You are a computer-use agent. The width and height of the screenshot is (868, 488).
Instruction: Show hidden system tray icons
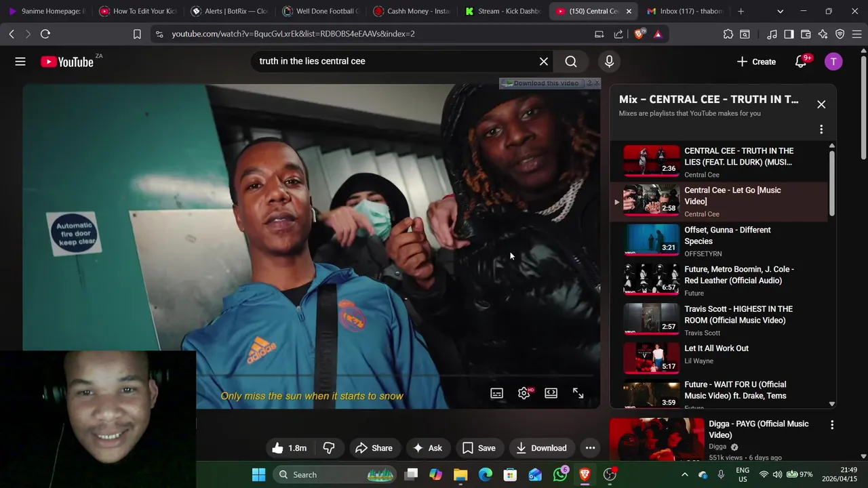(x=684, y=474)
